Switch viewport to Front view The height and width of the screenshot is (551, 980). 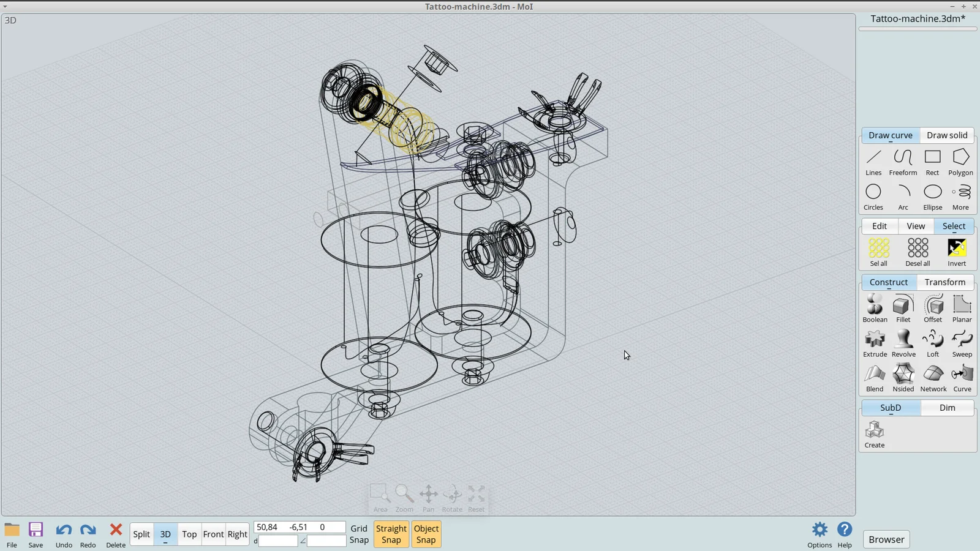213,534
